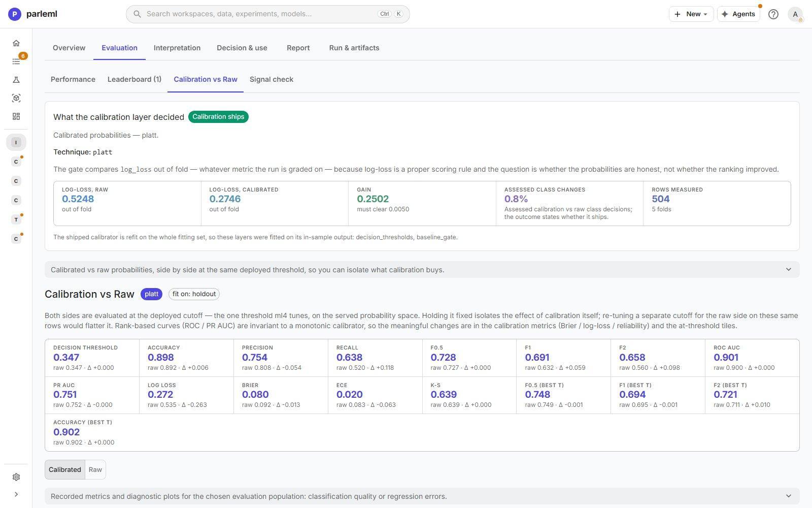Open the user avatar A menu
This screenshot has height=508, width=812.
click(795, 14)
